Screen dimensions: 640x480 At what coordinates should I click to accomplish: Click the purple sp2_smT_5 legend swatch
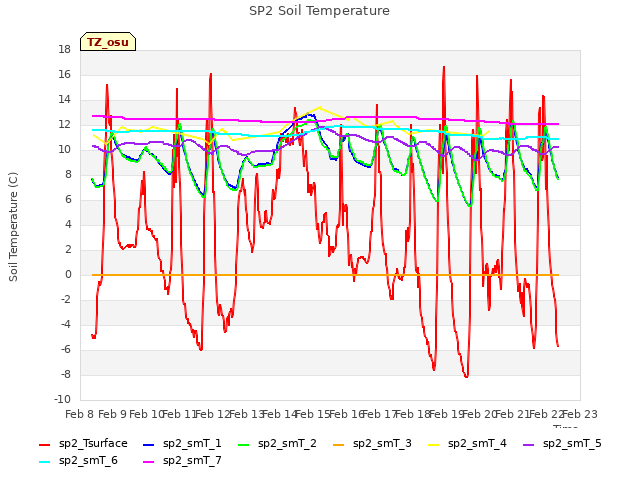528,444
